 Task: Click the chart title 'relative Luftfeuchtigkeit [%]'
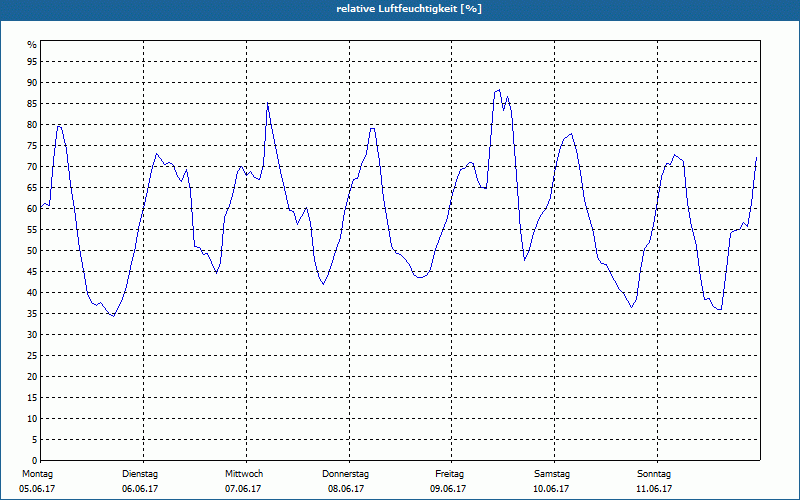click(409, 9)
